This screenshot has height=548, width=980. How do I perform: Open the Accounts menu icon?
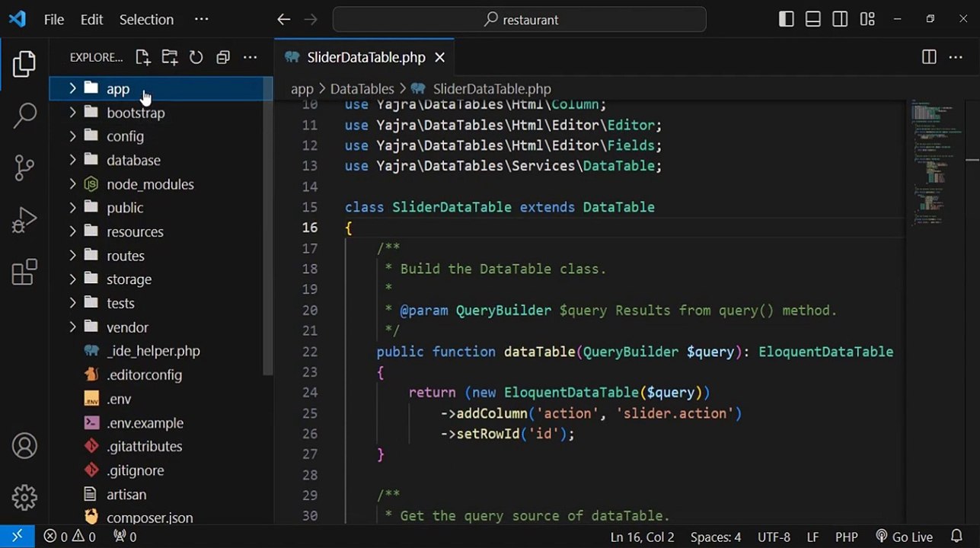click(x=24, y=446)
